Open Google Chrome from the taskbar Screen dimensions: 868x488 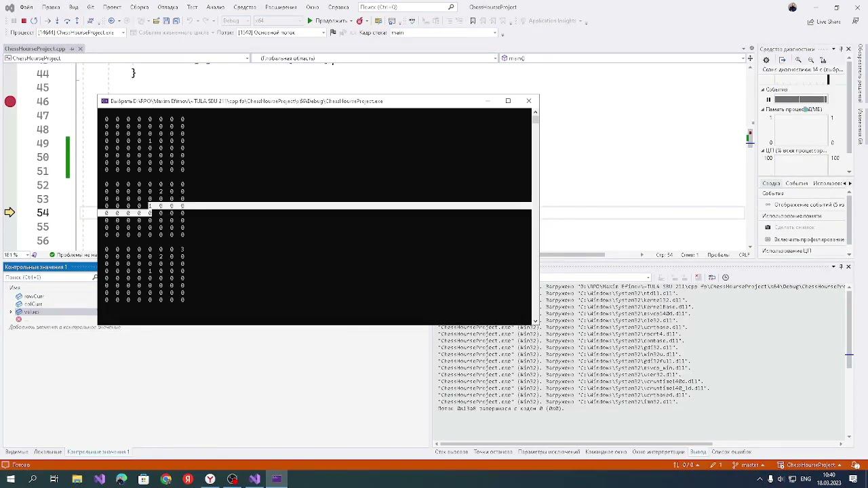[166, 479]
